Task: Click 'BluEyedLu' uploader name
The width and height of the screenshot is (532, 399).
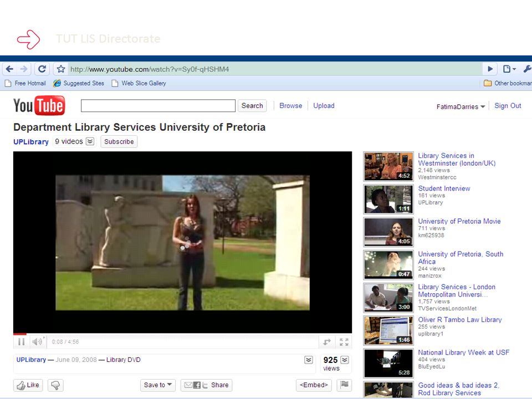Action: coord(432,367)
